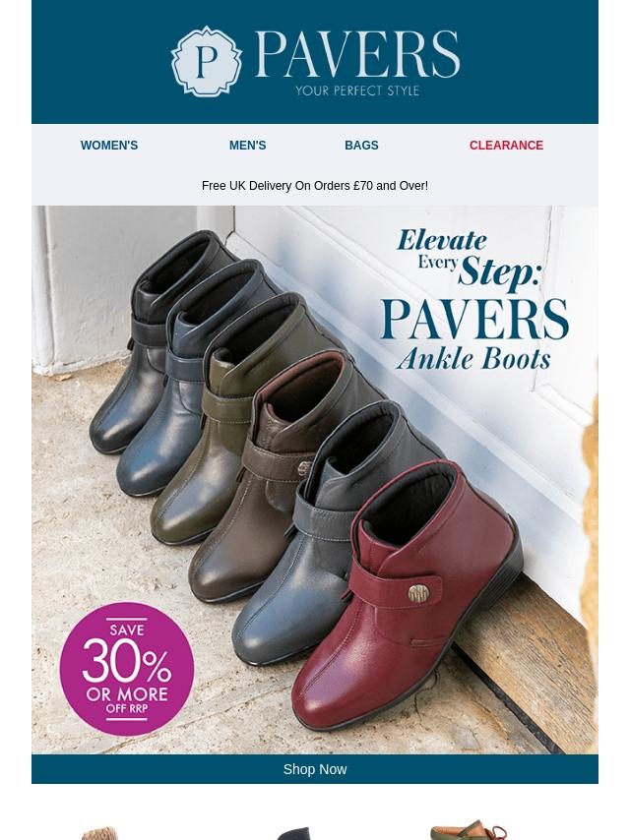Click the Free UK Delivery notice
630x840 pixels.
[315, 186]
